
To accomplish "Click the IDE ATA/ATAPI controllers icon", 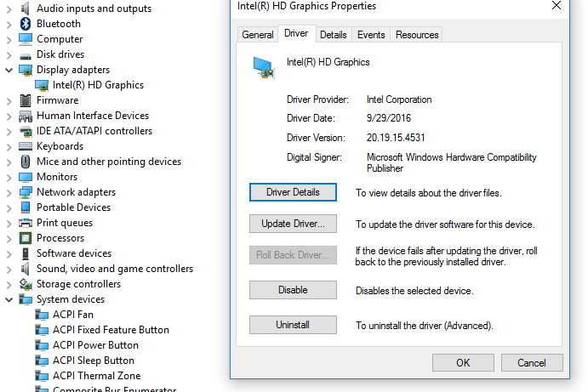I will [x=26, y=132].
